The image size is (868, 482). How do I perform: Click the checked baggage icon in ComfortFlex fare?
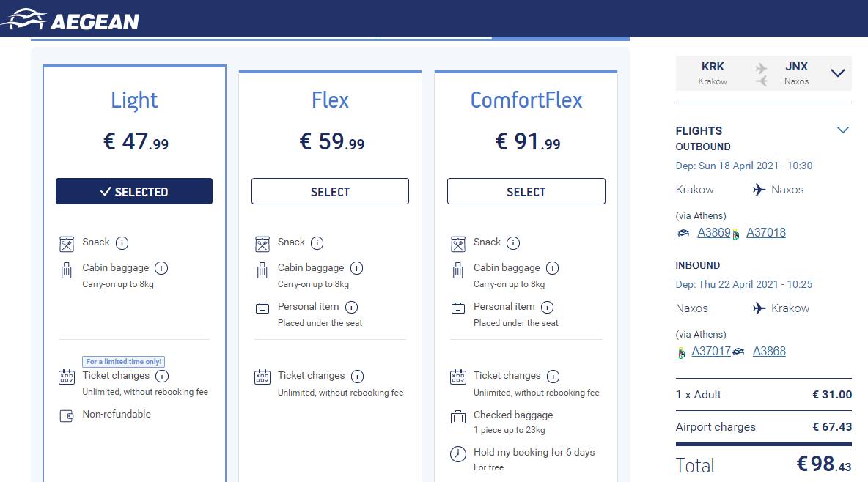pyautogui.click(x=457, y=417)
